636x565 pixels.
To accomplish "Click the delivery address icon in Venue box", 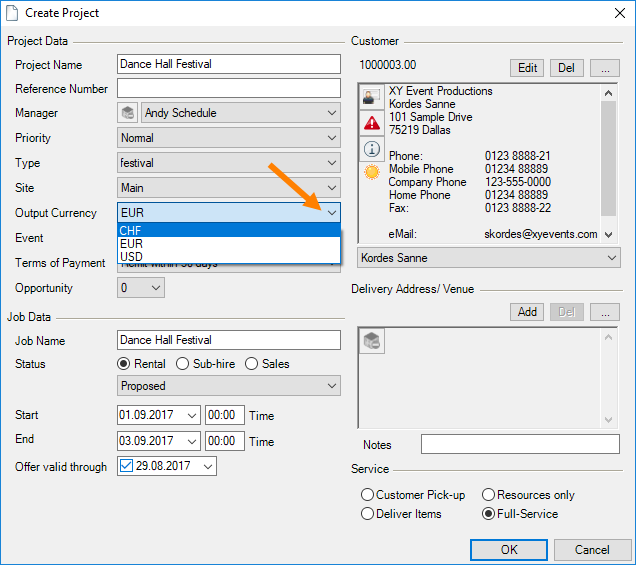I will pyautogui.click(x=371, y=341).
